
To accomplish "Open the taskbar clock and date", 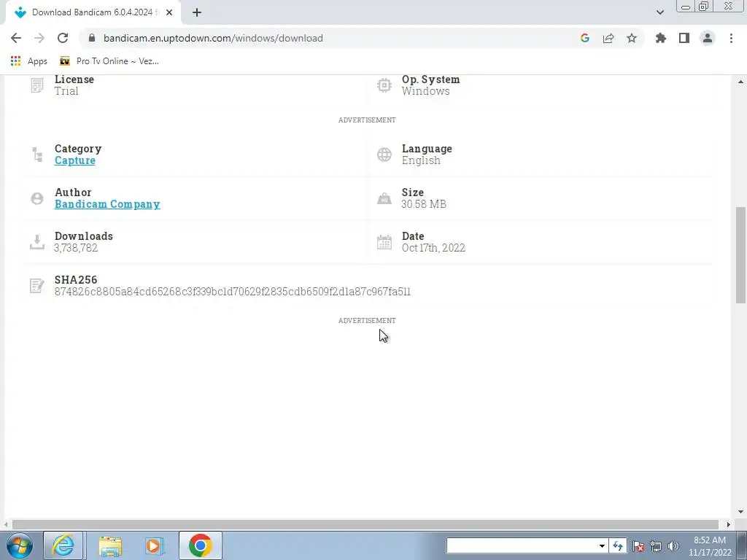I will tap(710, 546).
